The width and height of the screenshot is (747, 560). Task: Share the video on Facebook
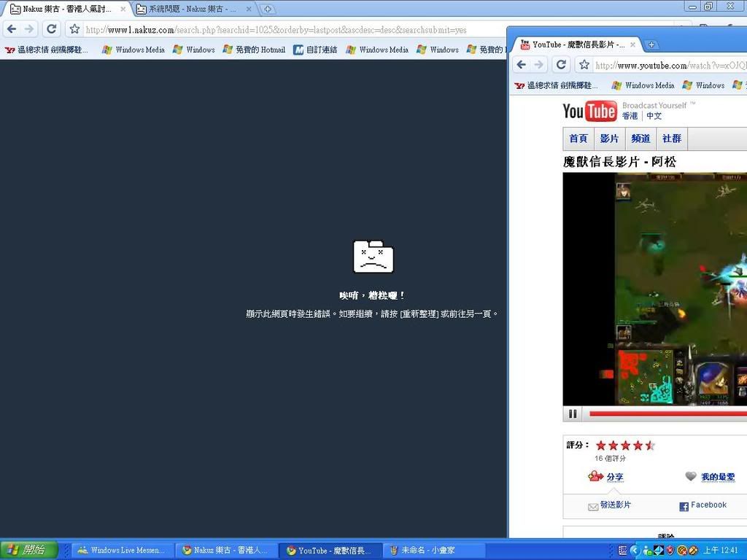pyautogui.click(x=708, y=505)
